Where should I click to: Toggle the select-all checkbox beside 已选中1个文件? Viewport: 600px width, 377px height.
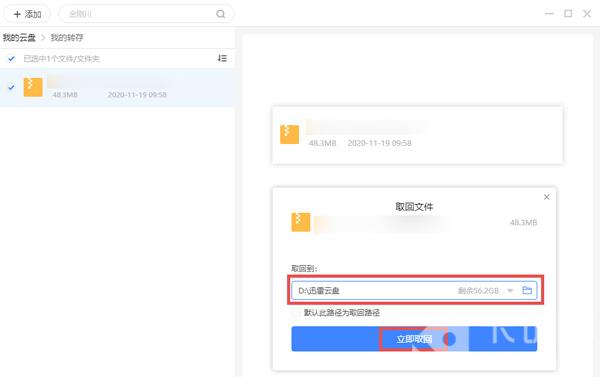[x=11, y=59]
